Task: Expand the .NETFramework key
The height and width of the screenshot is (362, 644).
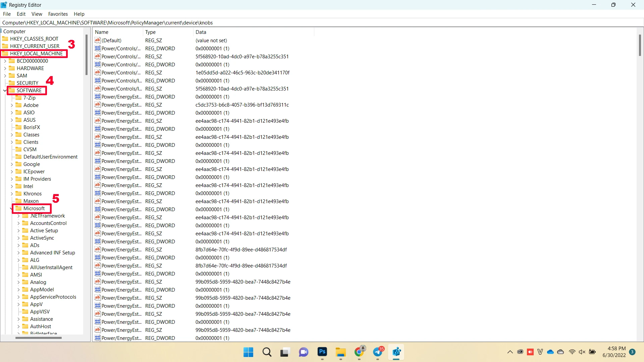Action: [x=18, y=216]
